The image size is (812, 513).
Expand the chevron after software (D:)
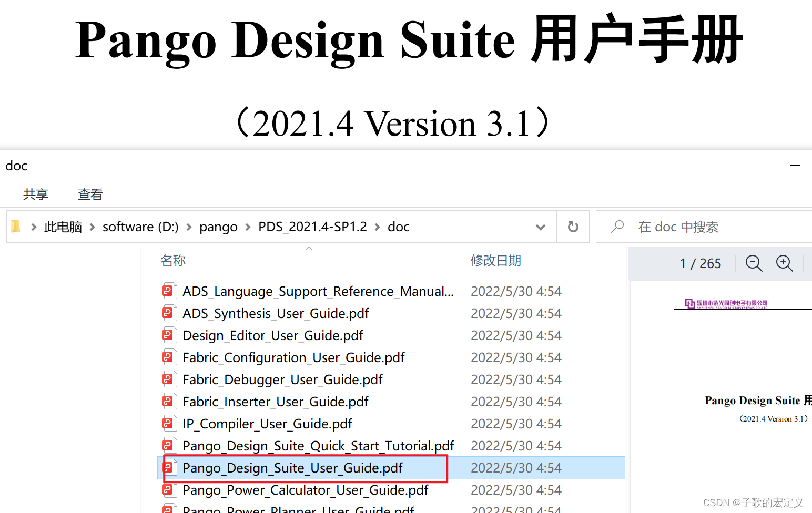pos(189,227)
